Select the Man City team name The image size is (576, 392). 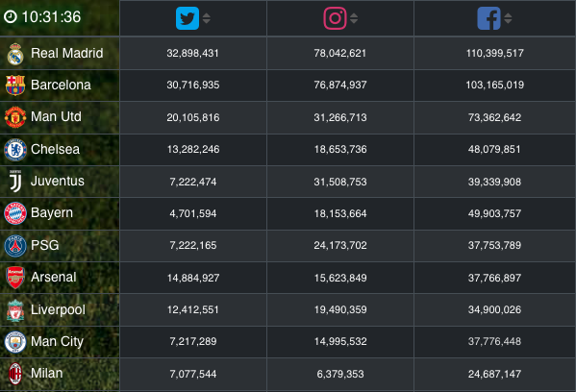click(x=58, y=342)
